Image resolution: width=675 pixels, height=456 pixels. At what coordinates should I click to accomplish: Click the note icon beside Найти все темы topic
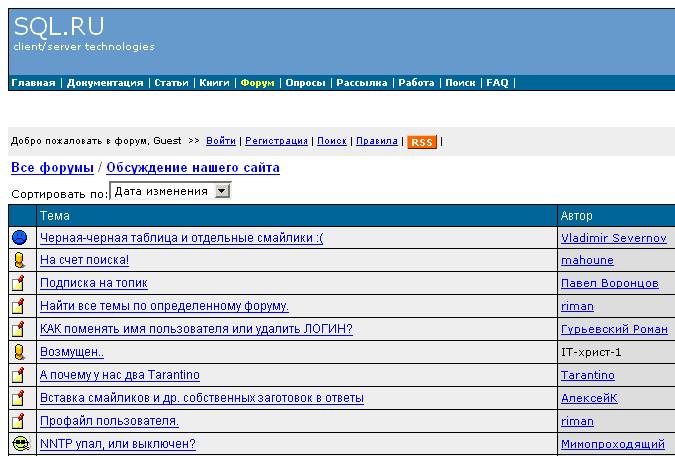[19, 306]
